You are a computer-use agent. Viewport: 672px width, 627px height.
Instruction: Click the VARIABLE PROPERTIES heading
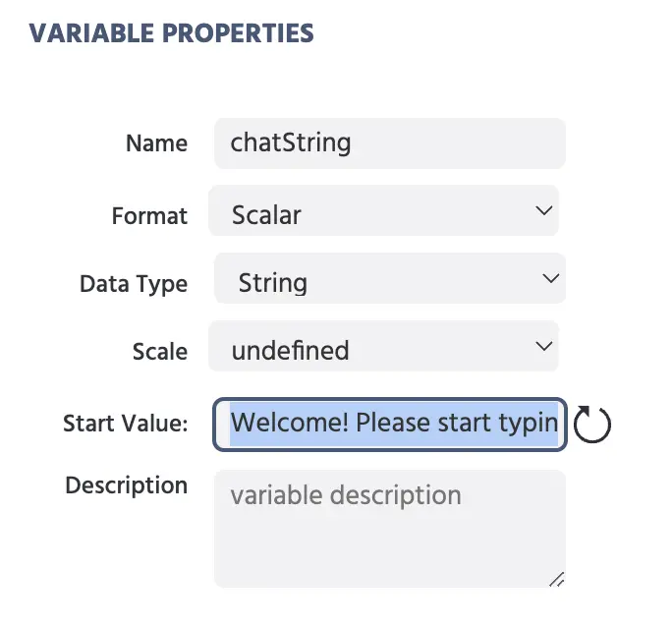(x=171, y=33)
